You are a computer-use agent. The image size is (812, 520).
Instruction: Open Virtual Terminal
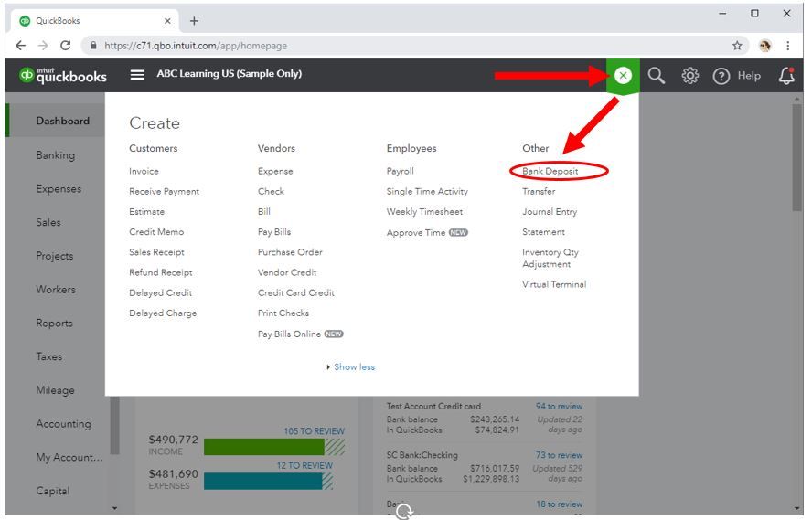click(554, 284)
